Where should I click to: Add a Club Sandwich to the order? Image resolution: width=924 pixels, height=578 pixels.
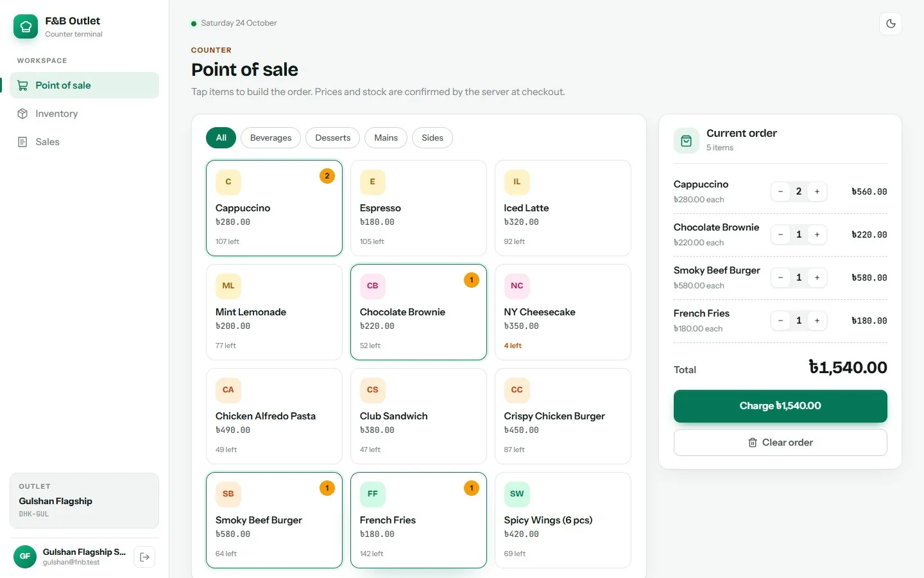[x=418, y=416]
